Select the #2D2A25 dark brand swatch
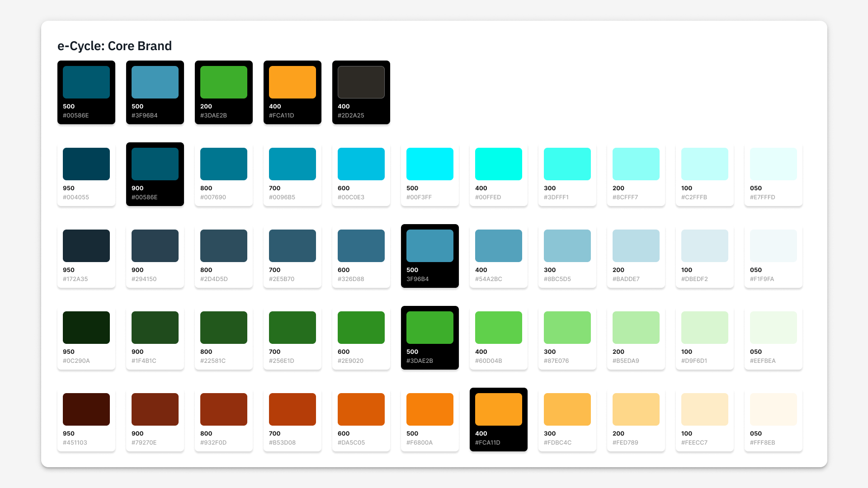This screenshot has width=868, height=488. point(361,82)
